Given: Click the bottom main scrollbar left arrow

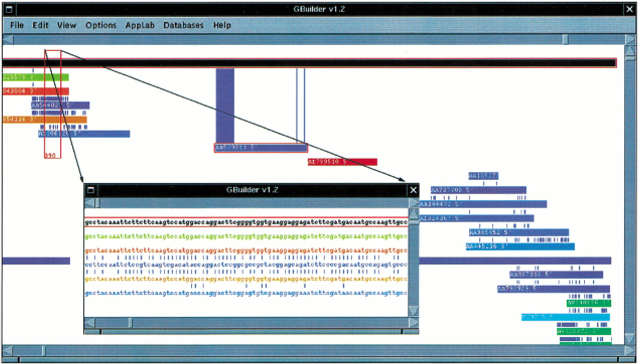Looking at the screenshot, I should 7,351.
